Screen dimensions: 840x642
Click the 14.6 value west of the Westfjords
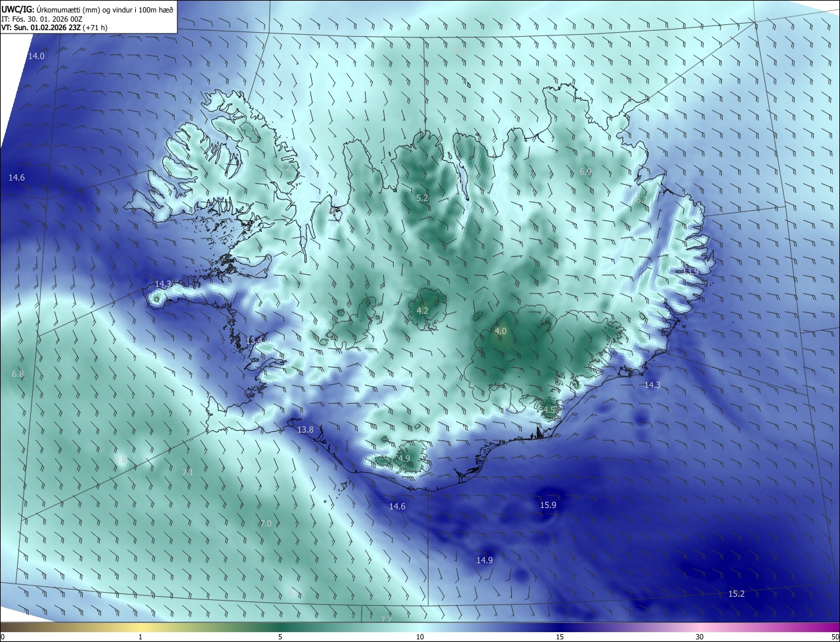coord(16,178)
